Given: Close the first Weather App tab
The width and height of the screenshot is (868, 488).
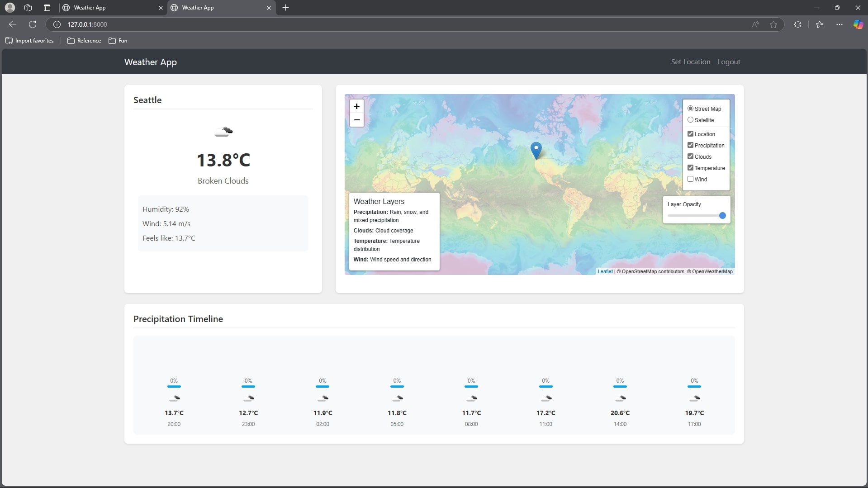Looking at the screenshot, I should pos(161,8).
